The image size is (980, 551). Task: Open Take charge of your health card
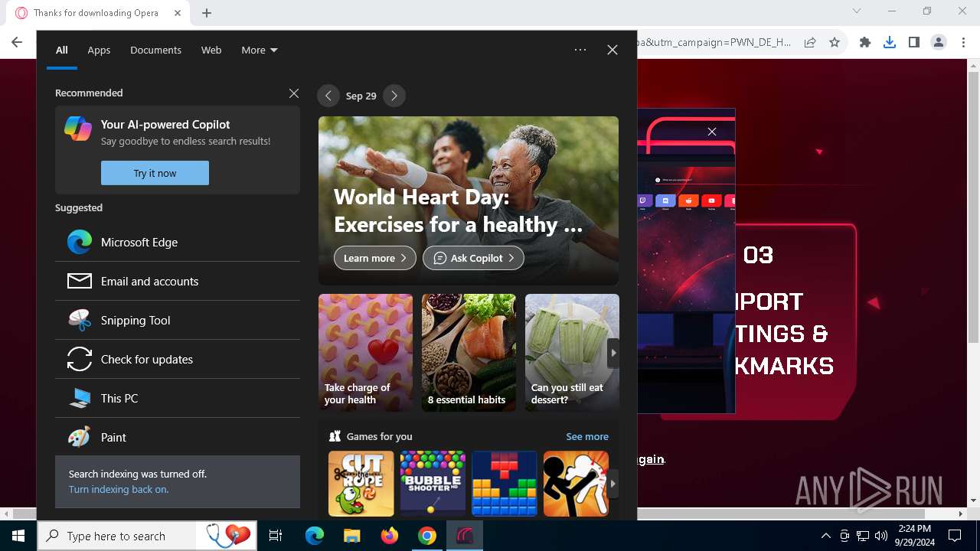tap(365, 353)
